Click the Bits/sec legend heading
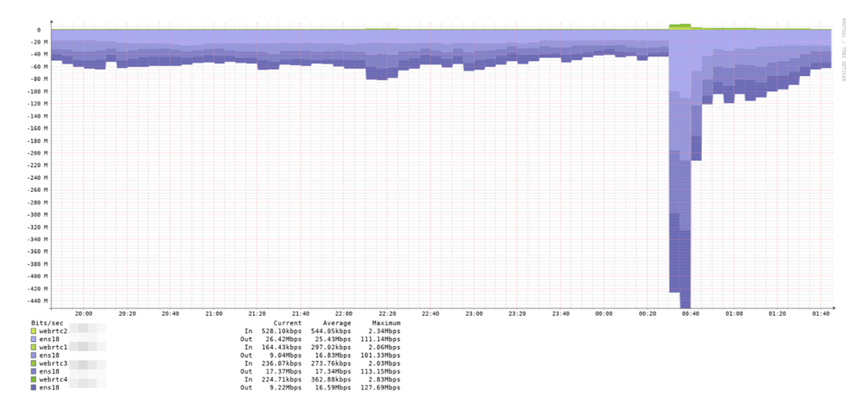The image size is (868, 413). (47, 323)
